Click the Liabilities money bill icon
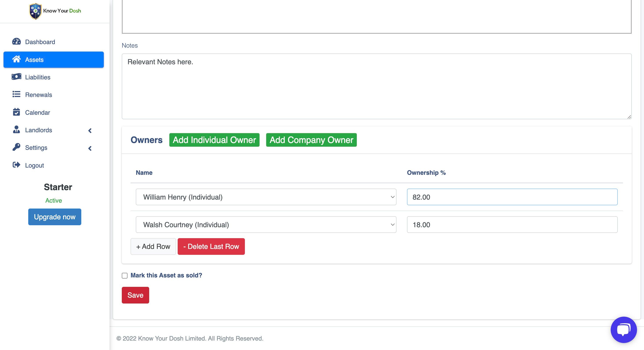 tap(16, 77)
